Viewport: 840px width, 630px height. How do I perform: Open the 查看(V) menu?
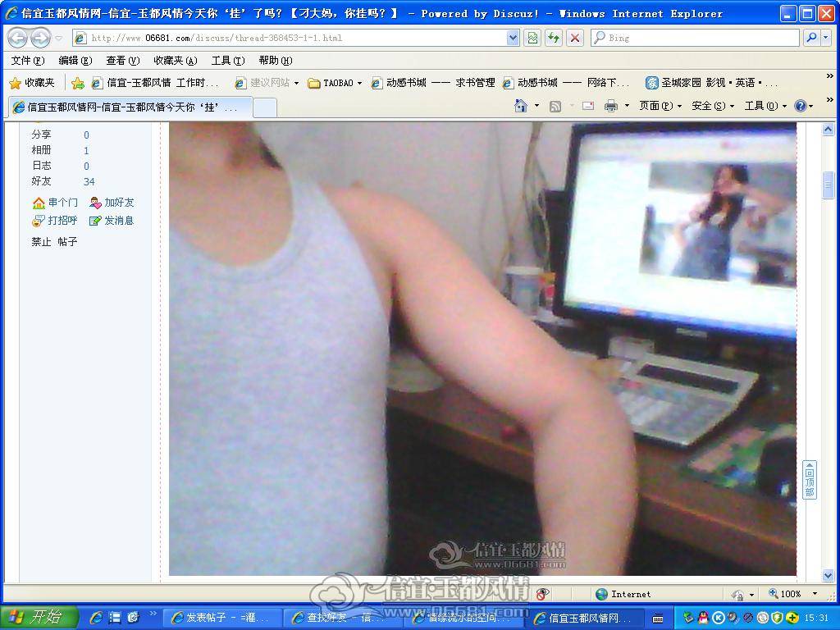pos(123,61)
